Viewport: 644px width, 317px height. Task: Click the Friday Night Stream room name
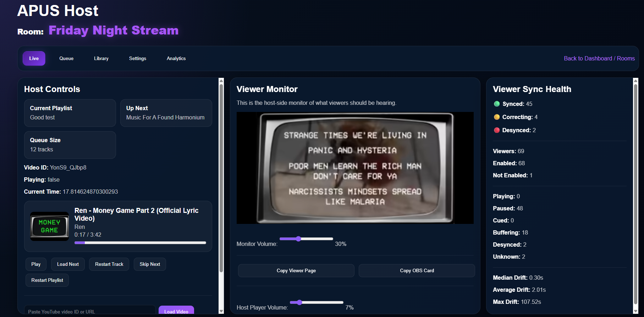pyautogui.click(x=114, y=30)
